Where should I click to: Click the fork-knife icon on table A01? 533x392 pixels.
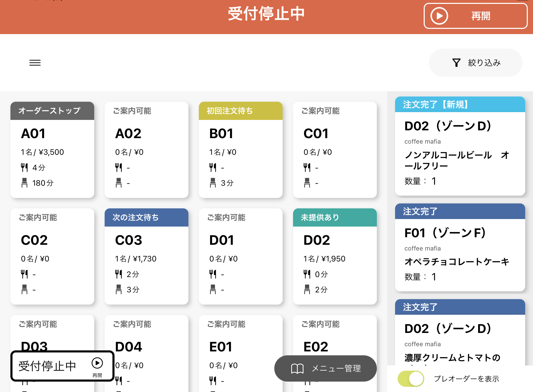(24, 168)
